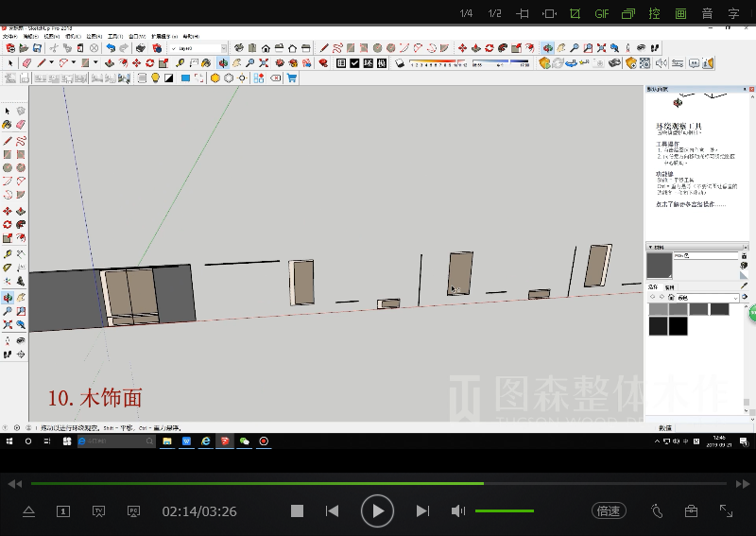This screenshot has width=756, height=536.
Task: Click the Save floppy disk icon
Action: click(x=38, y=48)
